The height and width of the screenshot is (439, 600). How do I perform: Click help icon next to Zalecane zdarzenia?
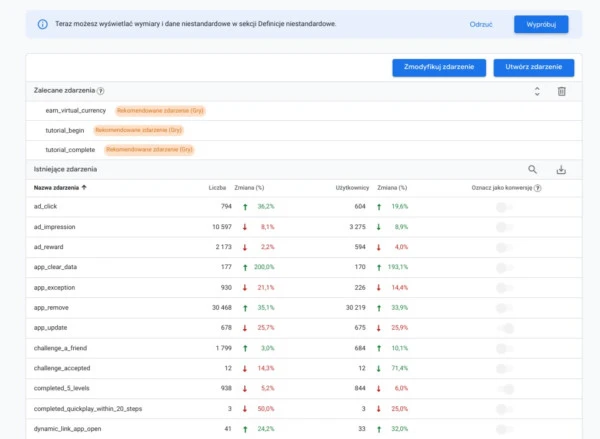100,91
